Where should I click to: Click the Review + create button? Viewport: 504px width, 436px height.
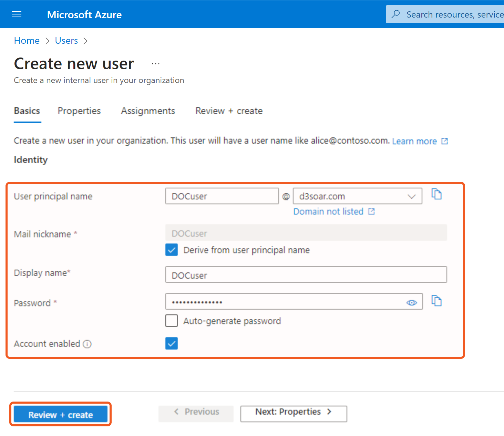pyautogui.click(x=60, y=414)
